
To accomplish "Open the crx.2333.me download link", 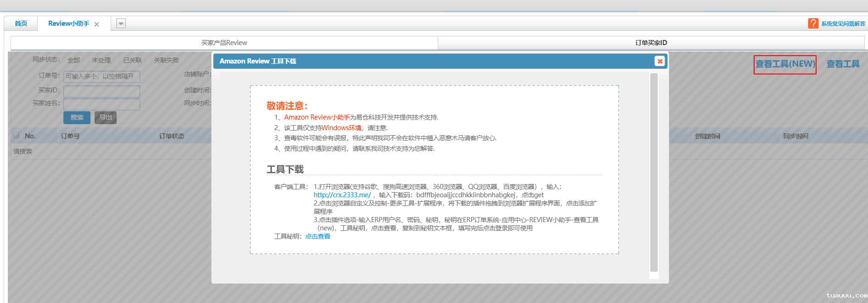I will point(342,195).
